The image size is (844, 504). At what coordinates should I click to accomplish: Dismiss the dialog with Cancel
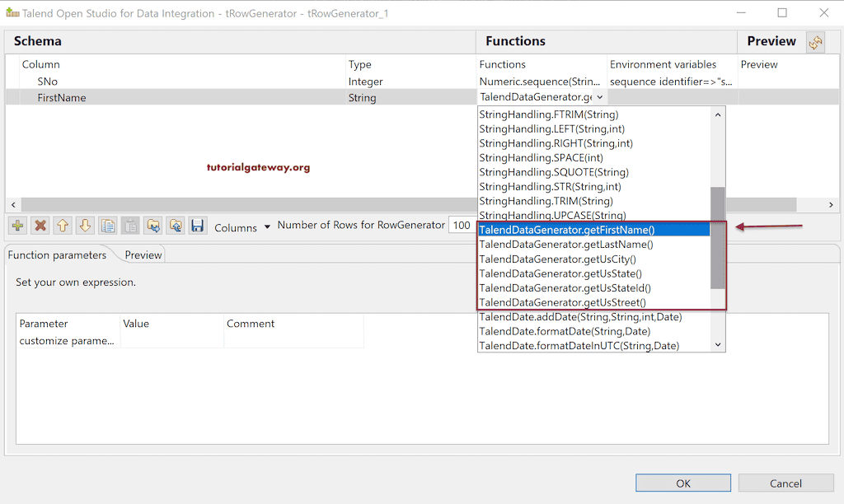785,483
